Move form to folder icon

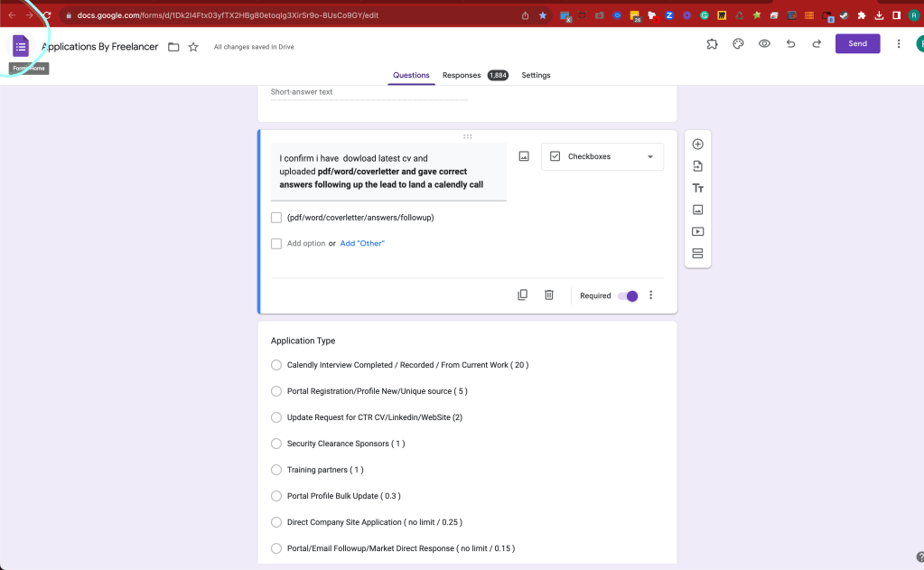pos(173,47)
